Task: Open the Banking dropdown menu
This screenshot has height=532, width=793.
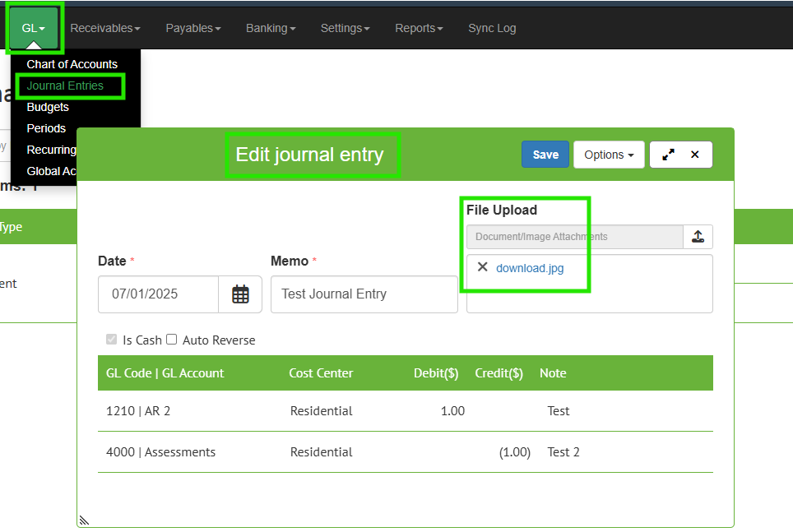Action: coord(271,28)
